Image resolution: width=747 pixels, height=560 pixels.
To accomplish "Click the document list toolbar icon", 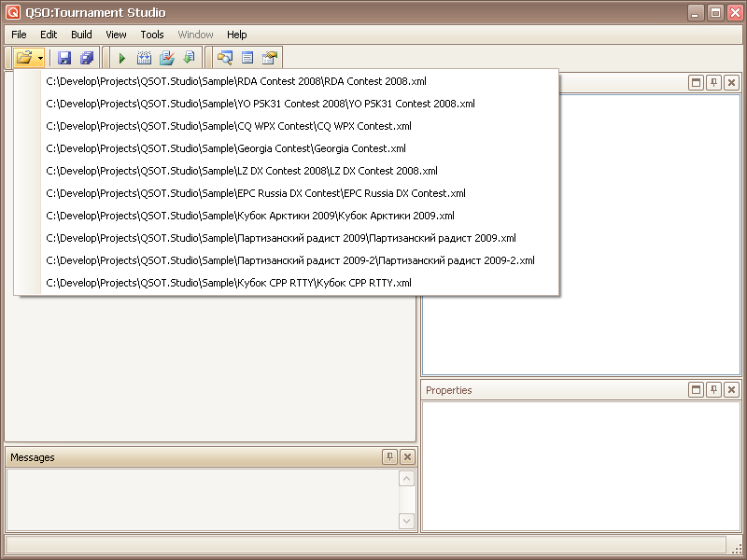I will pos(247,58).
